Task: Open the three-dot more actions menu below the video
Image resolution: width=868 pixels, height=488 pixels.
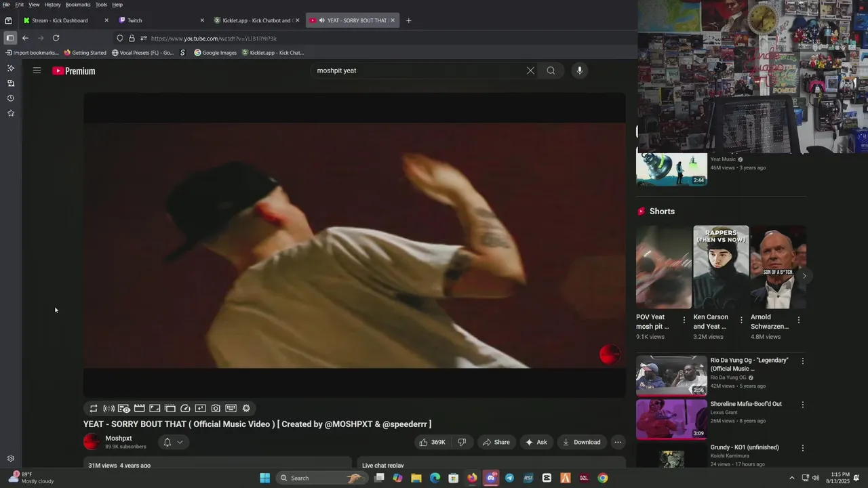Action: [x=617, y=442]
